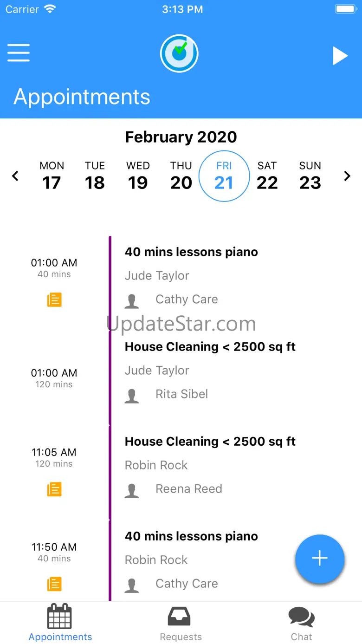Tap the play arrow in header
The height and width of the screenshot is (644, 362).
(x=340, y=56)
